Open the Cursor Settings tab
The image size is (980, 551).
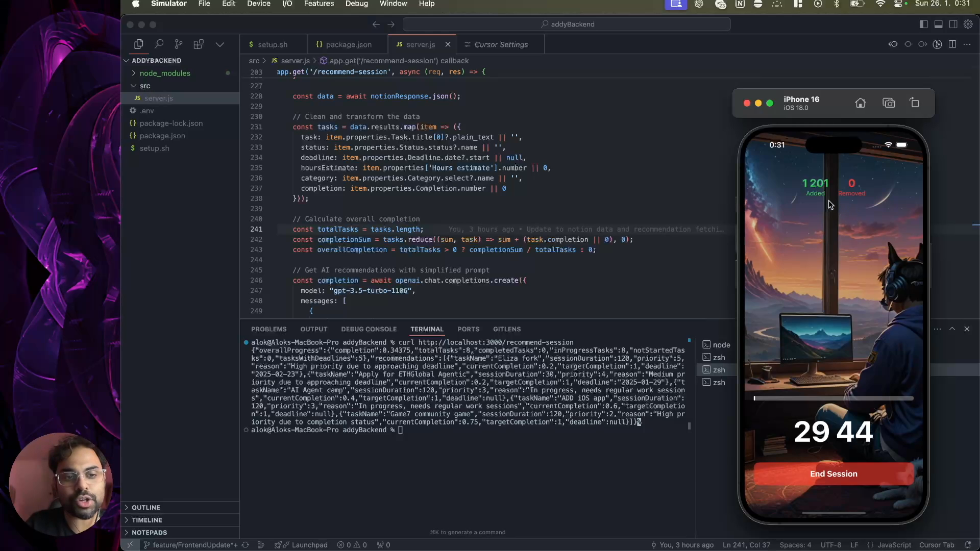[501, 44]
